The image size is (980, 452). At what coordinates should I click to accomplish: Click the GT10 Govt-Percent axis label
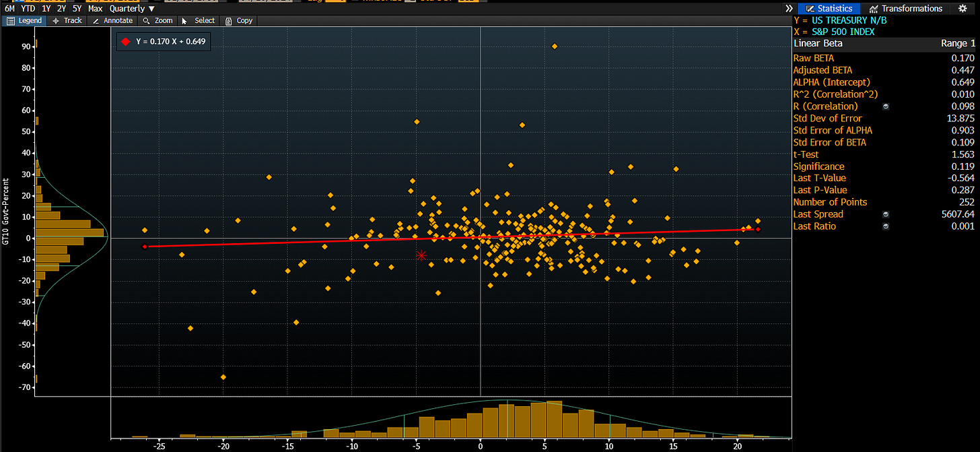pyautogui.click(x=6, y=210)
